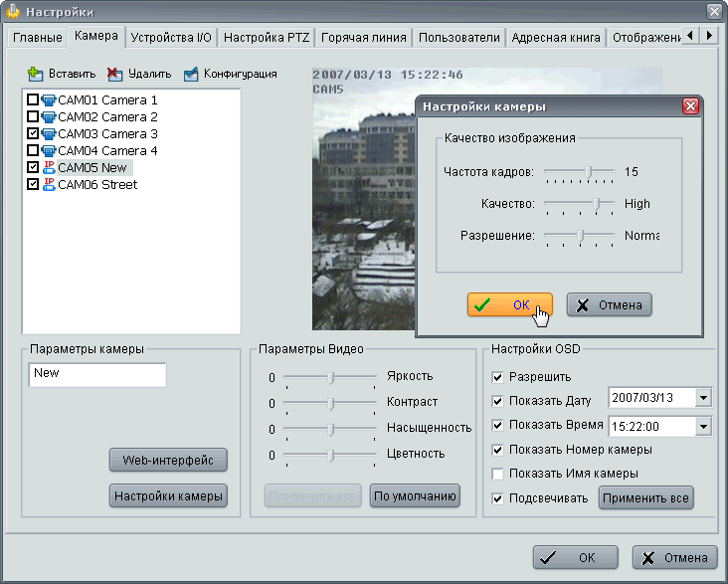Click the Качество slider handle
The width and height of the screenshot is (728, 584).
point(597,204)
